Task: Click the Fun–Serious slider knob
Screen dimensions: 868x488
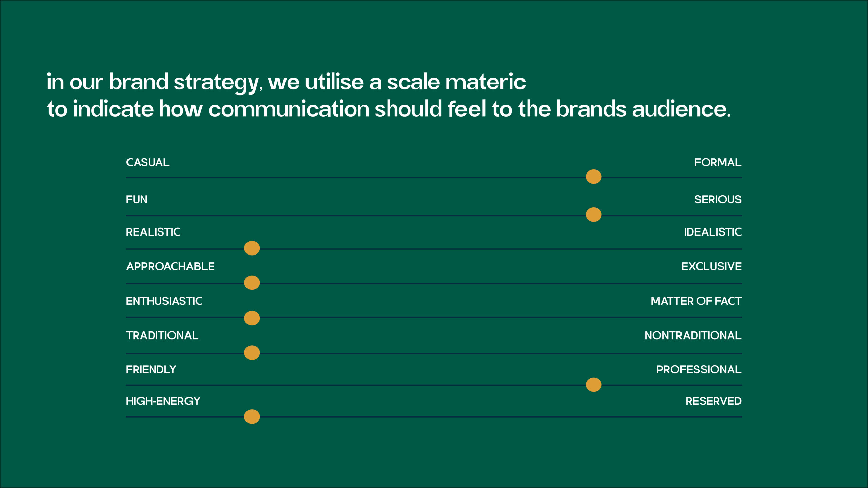Action: (x=593, y=215)
